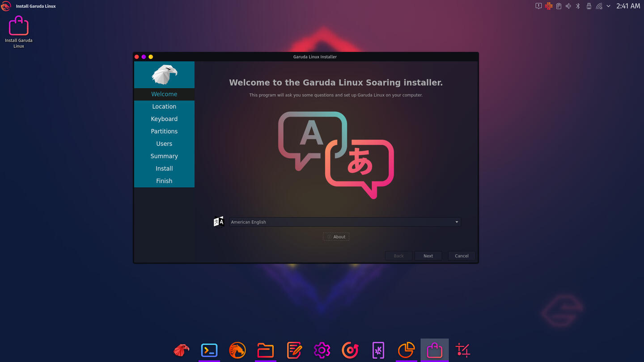Open the pie chart system monitor icon
This screenshot has width=644, height=362.
point(406,350)
